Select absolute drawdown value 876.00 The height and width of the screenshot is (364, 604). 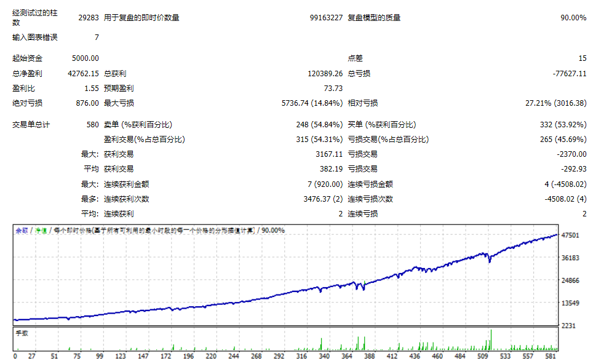click(87, 103)
